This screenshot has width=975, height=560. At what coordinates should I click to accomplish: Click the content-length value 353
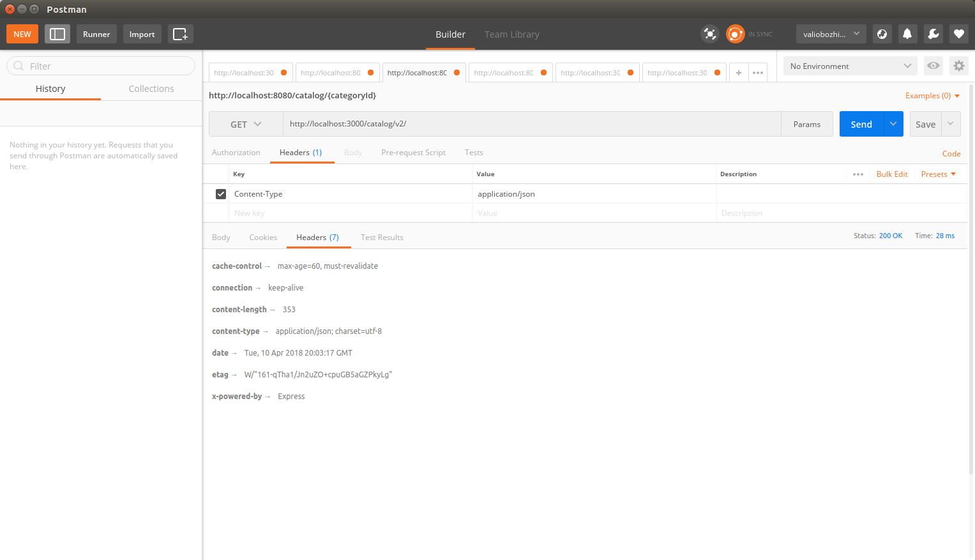pos(289,310)
